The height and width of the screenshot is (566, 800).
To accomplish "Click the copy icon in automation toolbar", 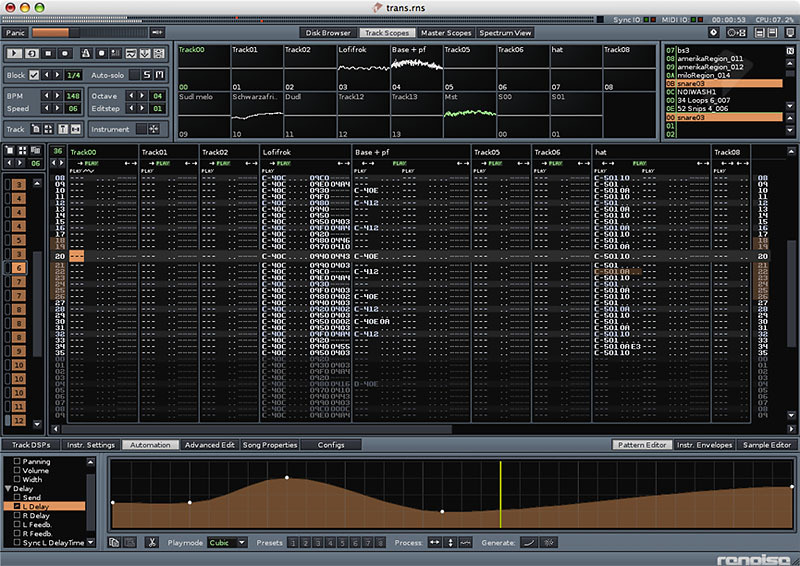I will coord(116,542).
